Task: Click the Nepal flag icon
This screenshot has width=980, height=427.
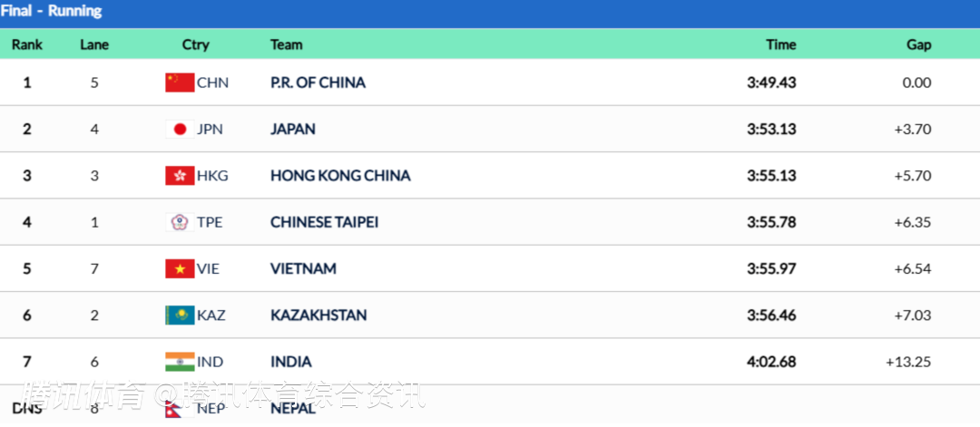Action: (180, 408)
